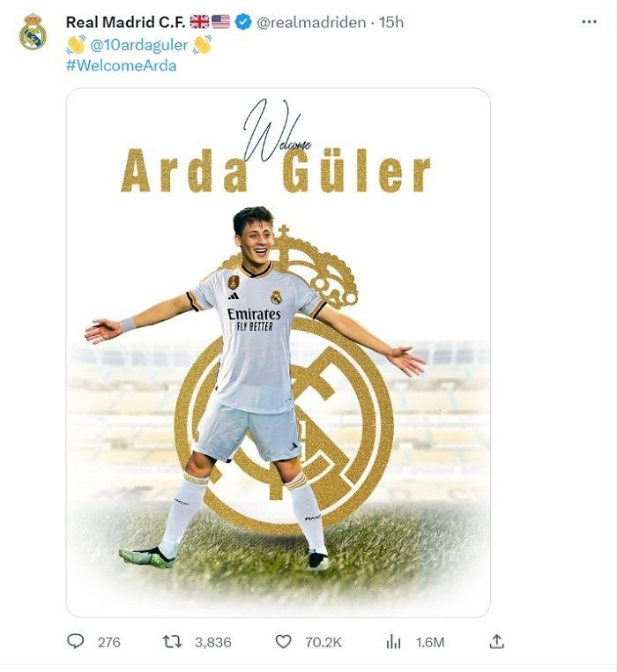Click the US flag emoji in name
The width and height of the screenshot is (617, 672).
(x=220, y=21)
